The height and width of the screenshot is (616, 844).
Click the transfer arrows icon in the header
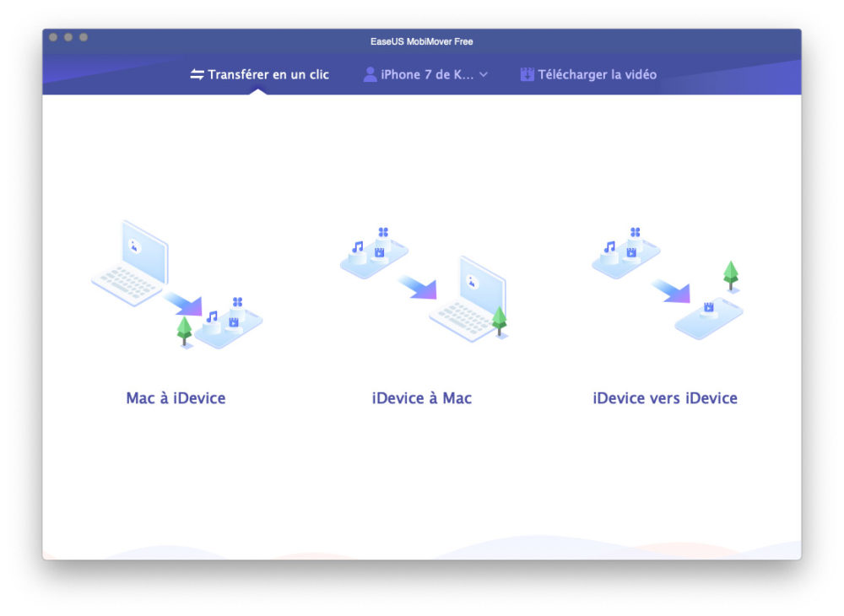click(197, 74)
